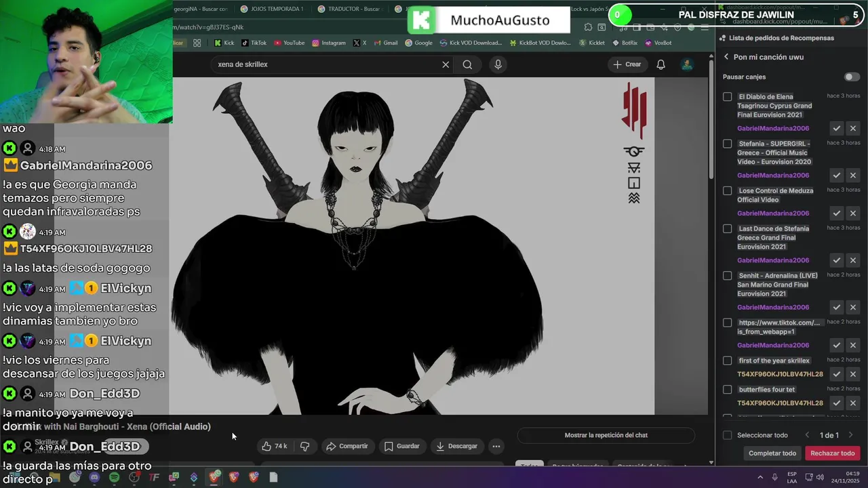Check the tiktok.com request checkbox

pos(728,323)
